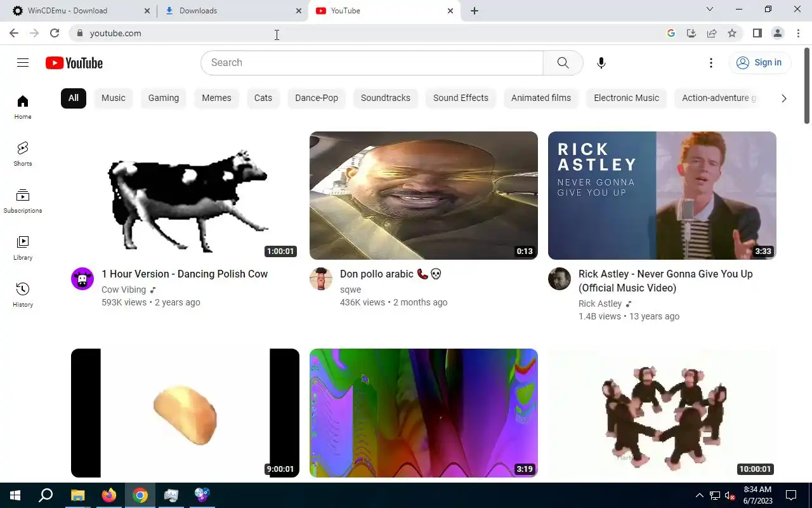Image resolution: width=812 pixels, height=508 pixels.
Task: Filter by Soundtracks chip
Action: [386, 98]
